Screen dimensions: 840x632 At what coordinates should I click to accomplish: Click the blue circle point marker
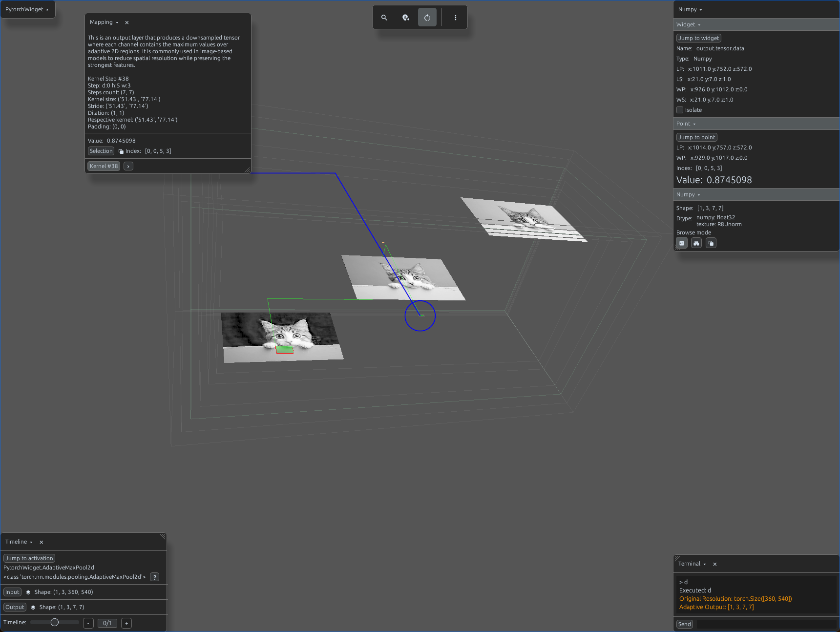point(420,316)
